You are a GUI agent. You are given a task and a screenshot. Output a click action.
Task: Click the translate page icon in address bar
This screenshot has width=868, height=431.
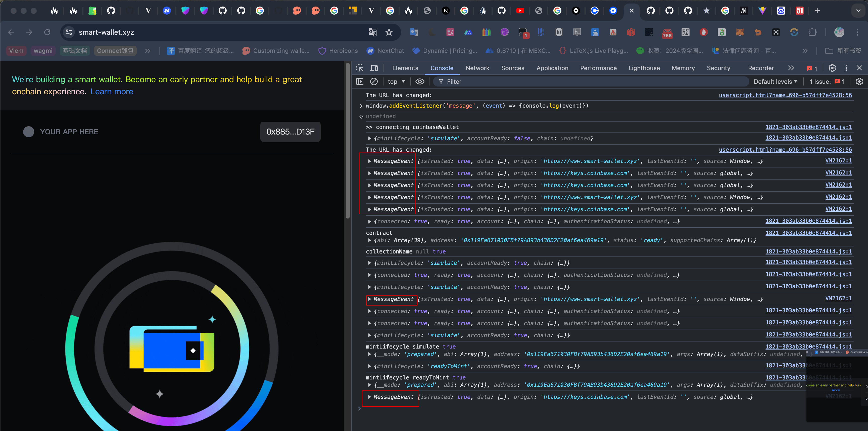pyautogui.click(x=372, y=32)
